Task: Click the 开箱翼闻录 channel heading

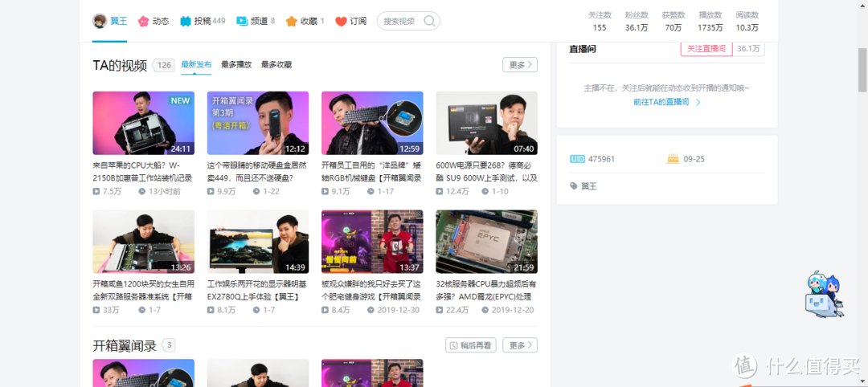Action: pos(125,345)
